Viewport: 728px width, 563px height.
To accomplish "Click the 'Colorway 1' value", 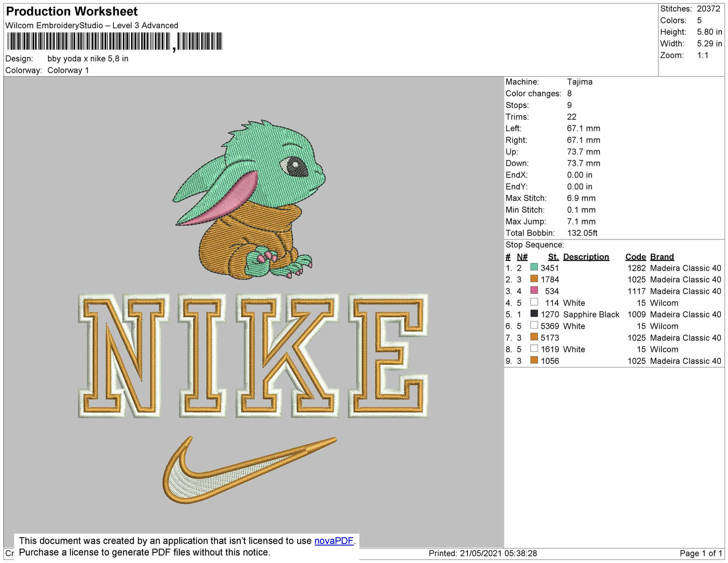I will 68,70.
